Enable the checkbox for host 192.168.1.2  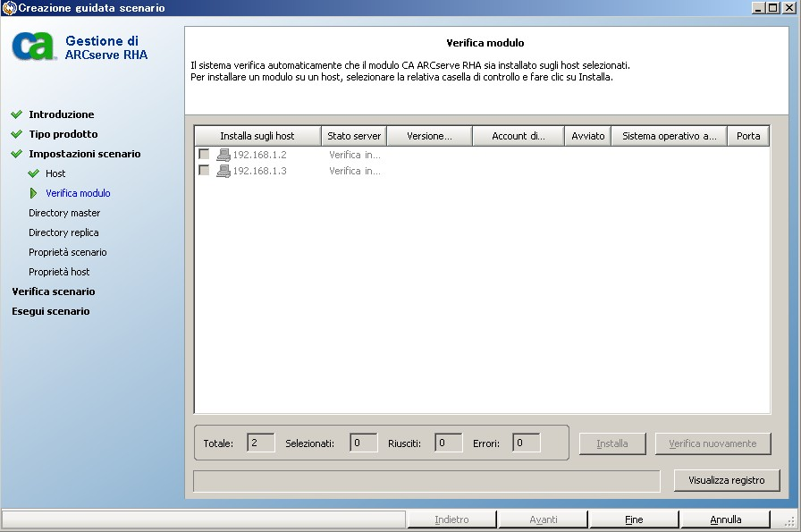(x=205, y=154)
